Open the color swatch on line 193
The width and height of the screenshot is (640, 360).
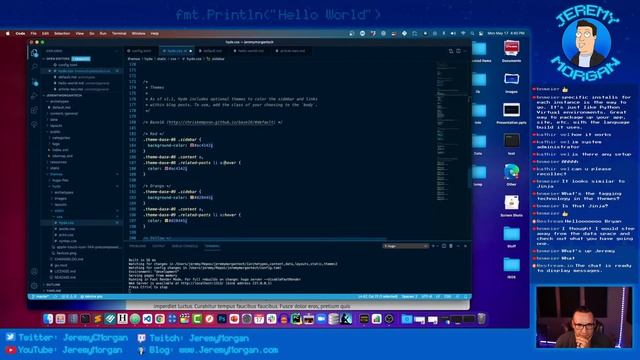[x=192, y=198]
